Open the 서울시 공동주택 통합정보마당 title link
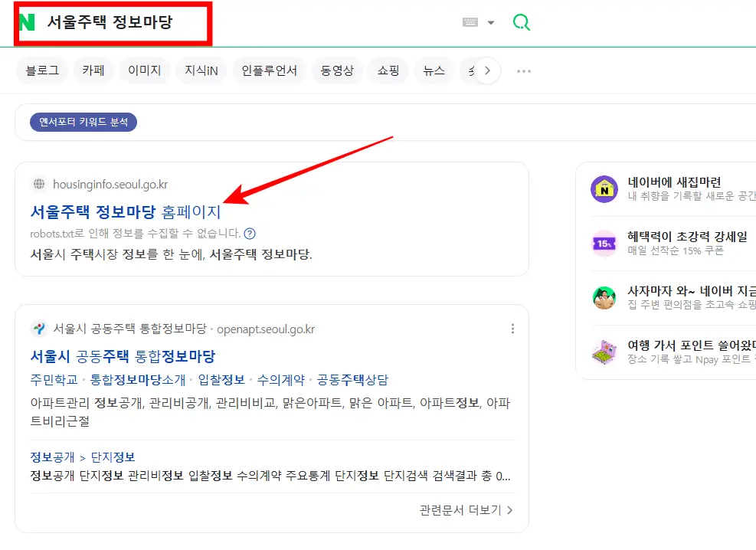The width and height of the screenshot is (756, 550). (x=123, y=356)
